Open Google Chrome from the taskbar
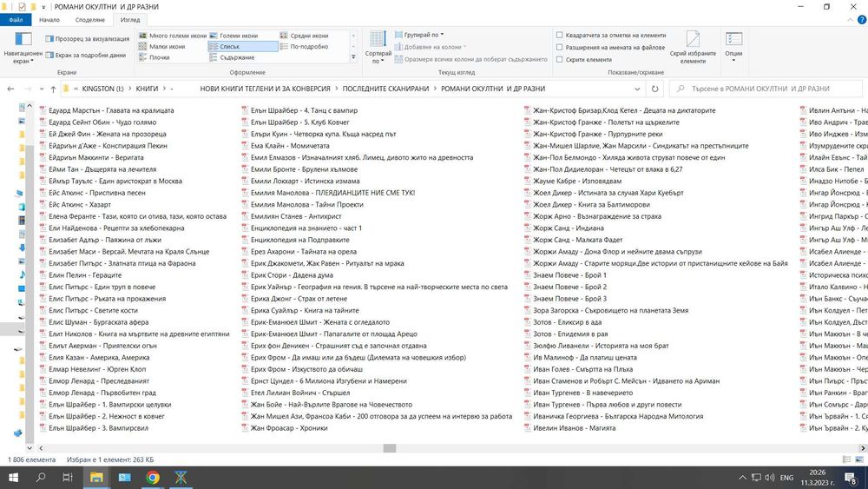 153,478
